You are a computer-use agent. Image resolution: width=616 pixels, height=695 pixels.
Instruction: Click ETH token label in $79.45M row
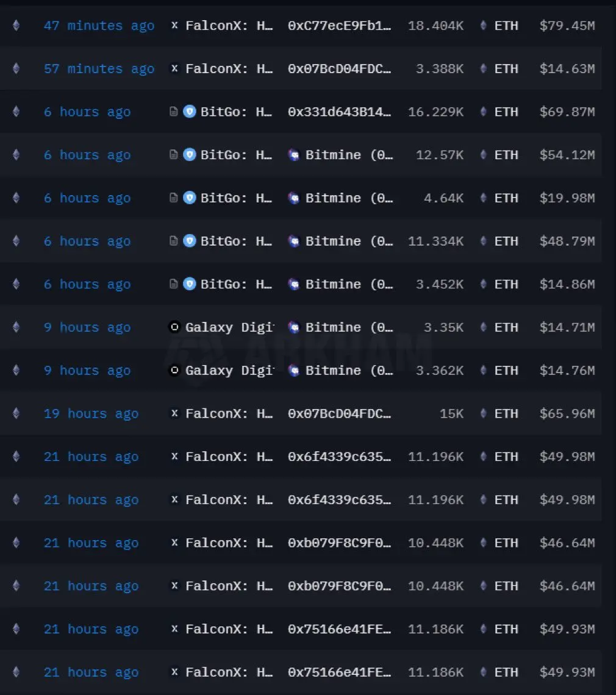click(506, 26)
